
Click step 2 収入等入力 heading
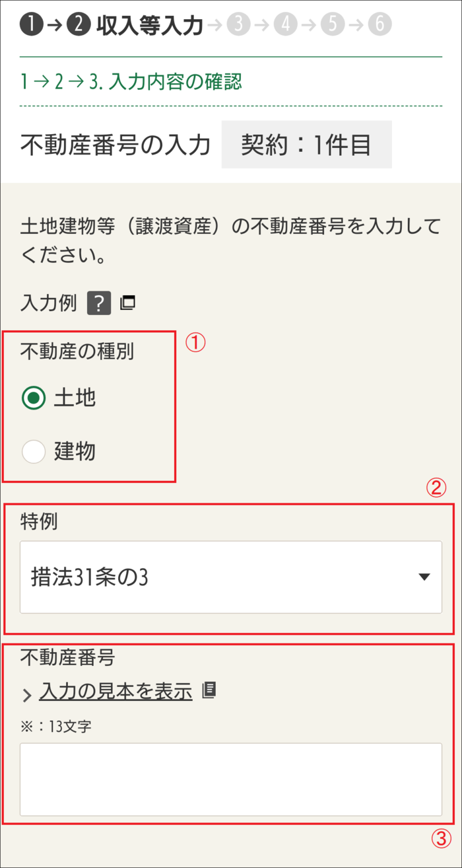149,25
